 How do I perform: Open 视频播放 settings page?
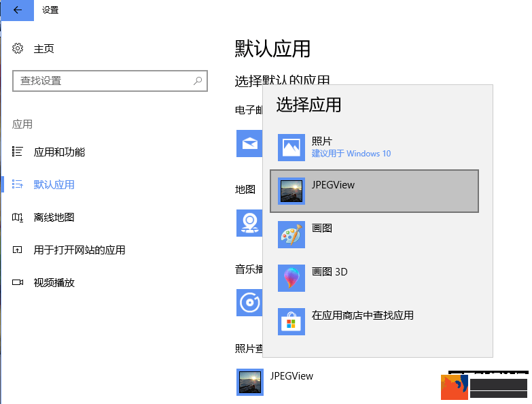coord(54,282)
